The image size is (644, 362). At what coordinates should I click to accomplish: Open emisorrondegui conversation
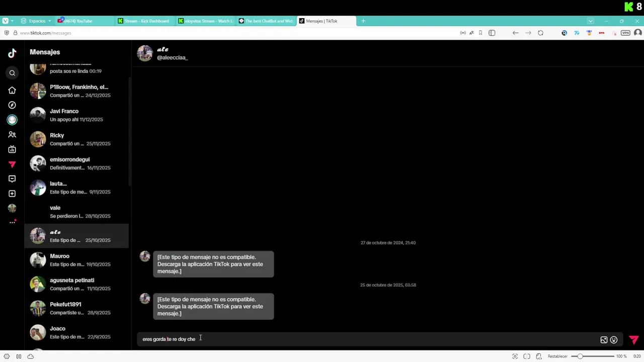(x=76, y=163)
